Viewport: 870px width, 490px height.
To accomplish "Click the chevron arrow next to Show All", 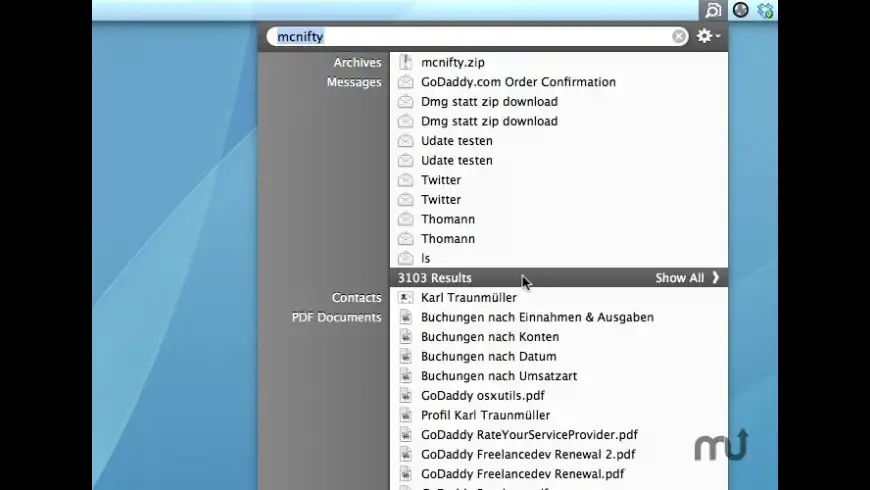I will (x=716, y=277).
